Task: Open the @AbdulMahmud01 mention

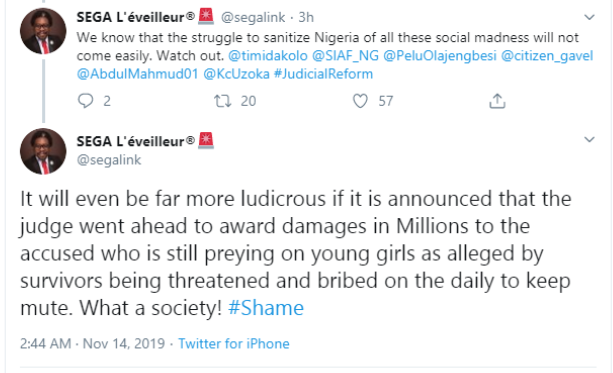Action: (x=138, y=74)
